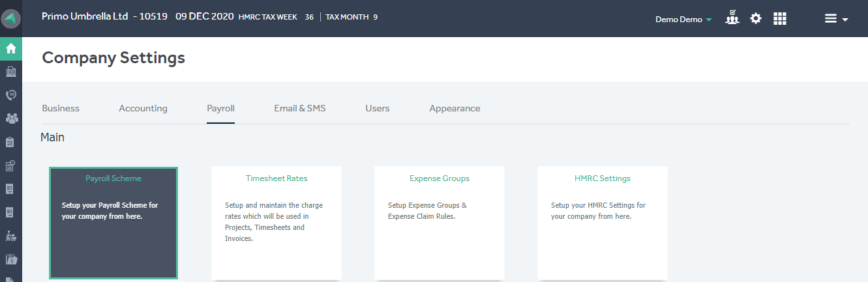Screen dimensions: 868x282
Task: Open the HMRC Settings card title
Action: (x=603, y=178)
